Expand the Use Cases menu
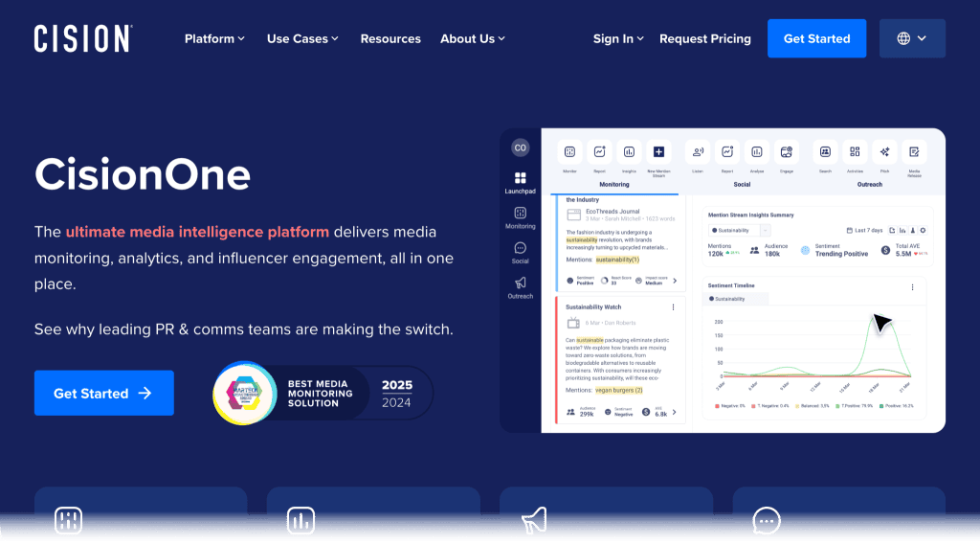The image size is (980, 544). [x=302, y=38]
